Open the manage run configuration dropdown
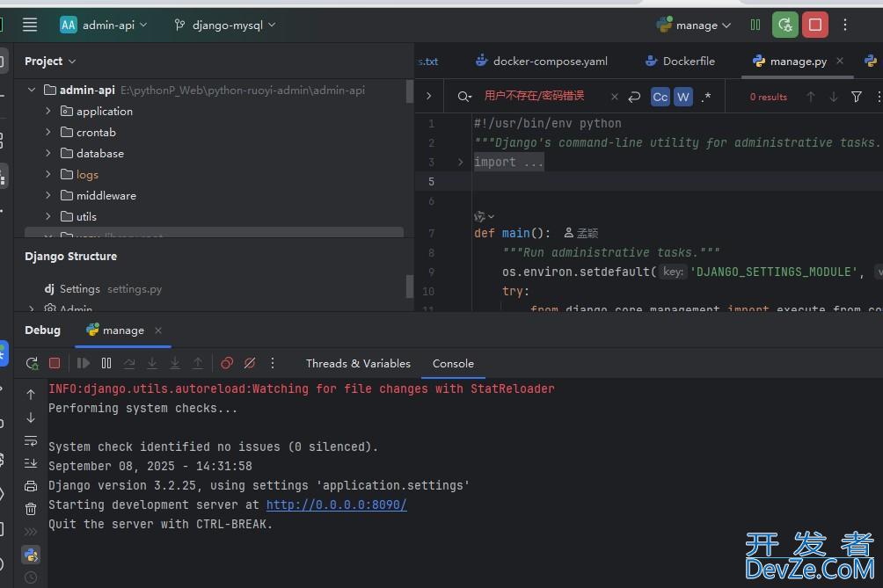Viewport: 883px width, 588px height. click(695, 25)
